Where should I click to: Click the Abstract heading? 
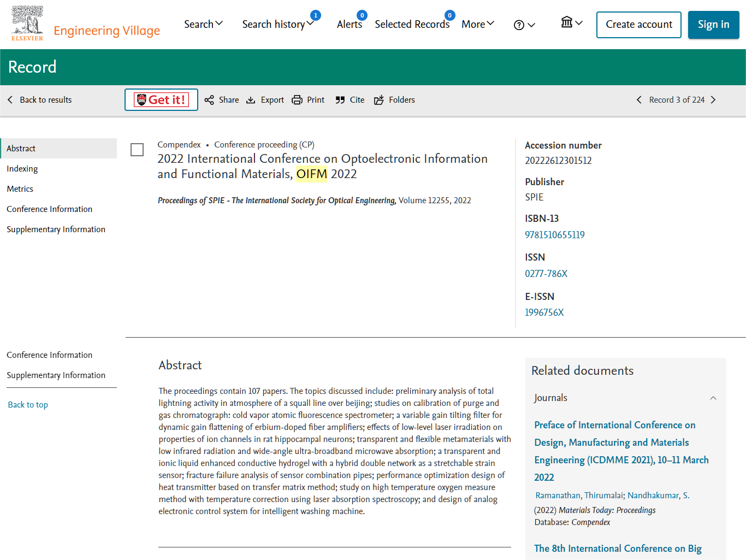[x=180, y=366]
